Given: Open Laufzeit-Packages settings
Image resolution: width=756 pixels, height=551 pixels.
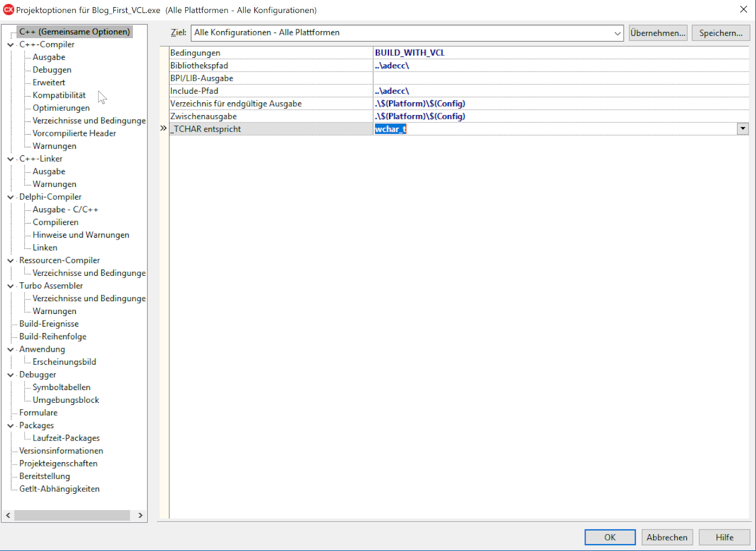Looking at the screenshot, I should (x=66, y=438).
